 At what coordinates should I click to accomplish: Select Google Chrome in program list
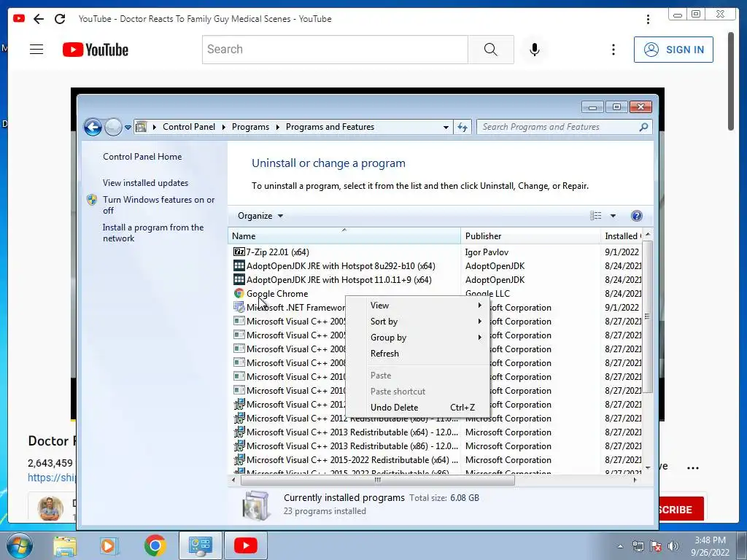276,293
